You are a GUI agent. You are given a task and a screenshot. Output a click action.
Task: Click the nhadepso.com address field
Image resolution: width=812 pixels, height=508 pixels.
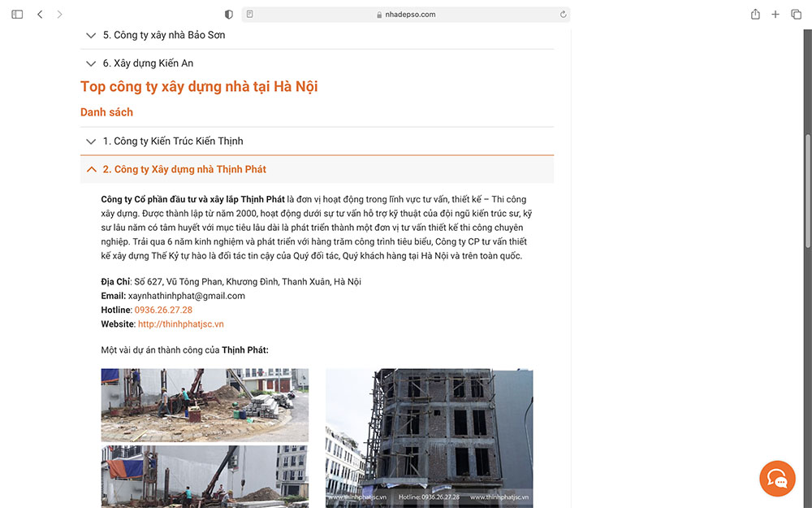406,15
